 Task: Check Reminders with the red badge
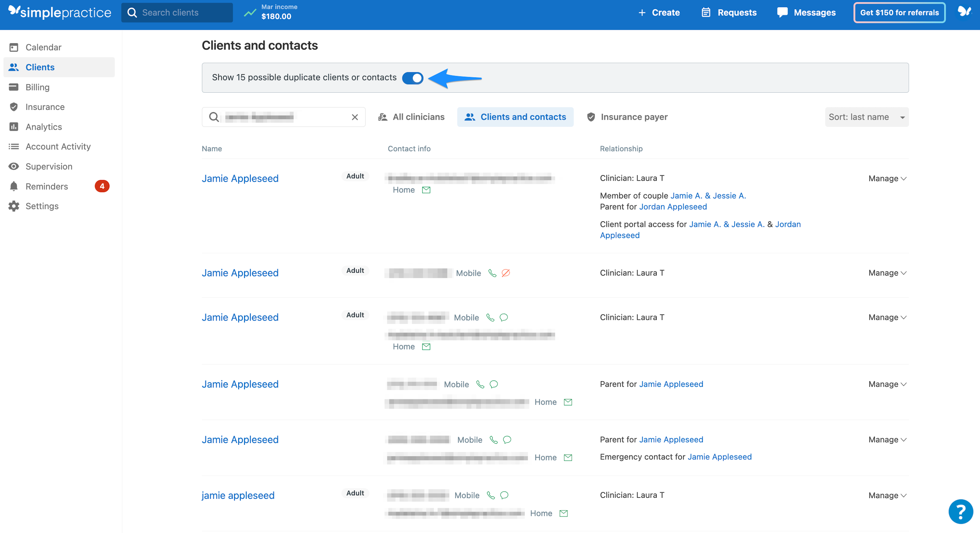tap(47, 186)
